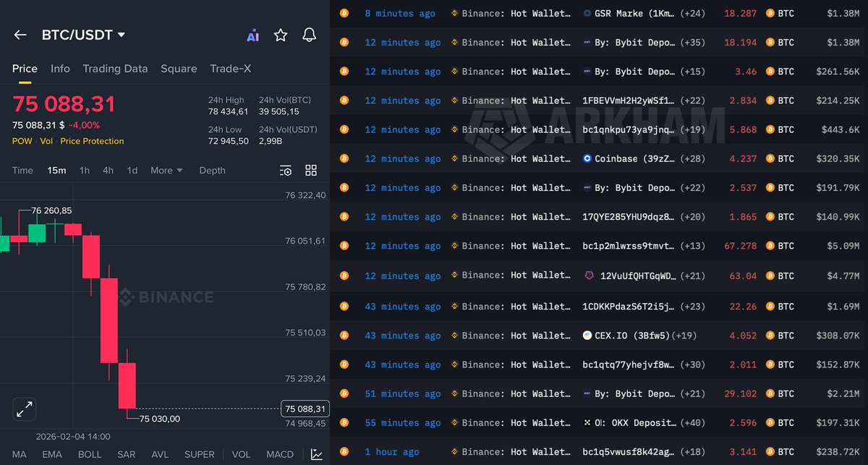Open Binance Hot Wallet sender in CEX.IO row
Viewport: 868px width, 465px height.
pos(511,336)
